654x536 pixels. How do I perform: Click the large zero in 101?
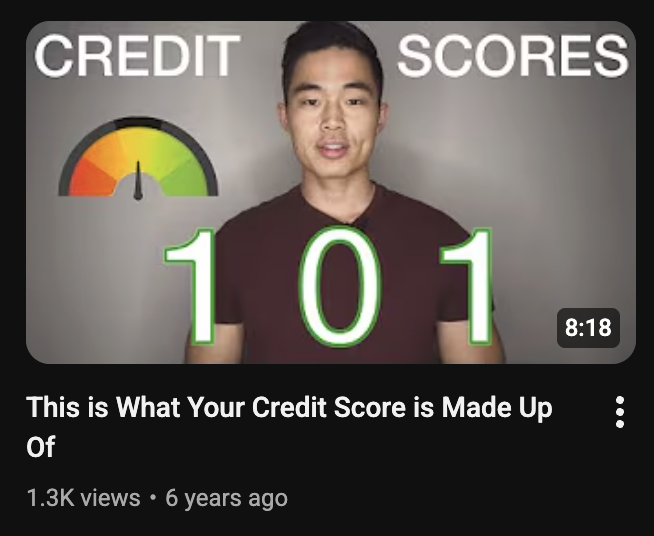coord(340,287)
